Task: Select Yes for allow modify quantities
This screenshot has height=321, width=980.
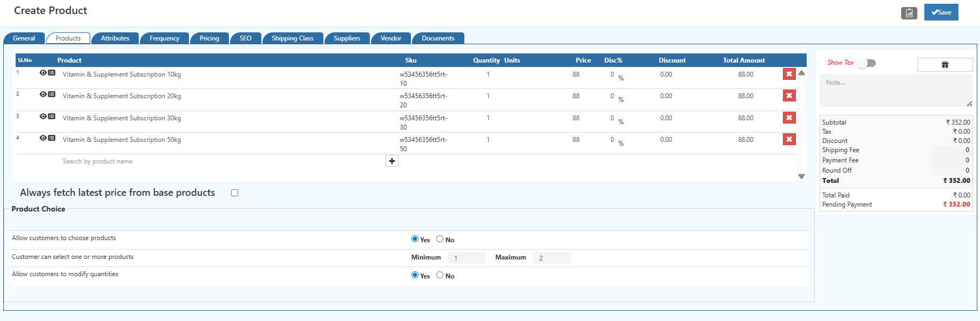Action: (x=415, y=275)
